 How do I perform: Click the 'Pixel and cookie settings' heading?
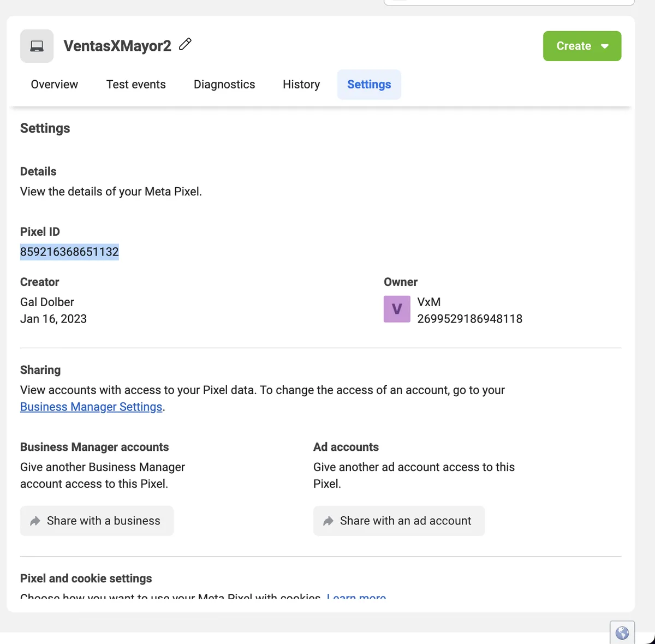click(86, 579)
